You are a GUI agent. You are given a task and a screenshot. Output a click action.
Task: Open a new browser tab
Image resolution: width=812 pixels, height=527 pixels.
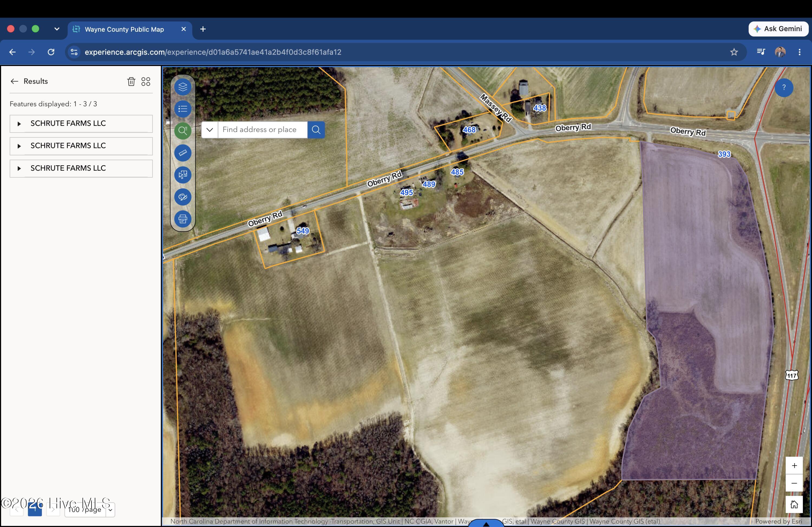pos(203,29)
